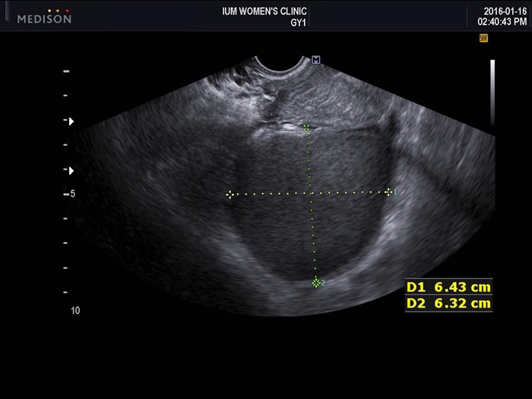This screenshot has height=399, width=532.
Task: Click the intersection of the two caliper lines
Action: [x=312, y=193]
